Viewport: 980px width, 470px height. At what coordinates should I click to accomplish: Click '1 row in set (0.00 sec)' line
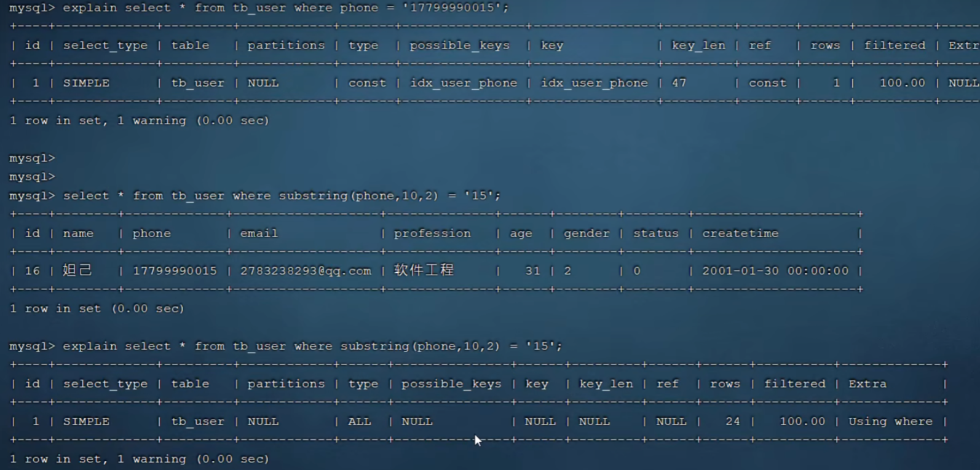coord(97,308)
